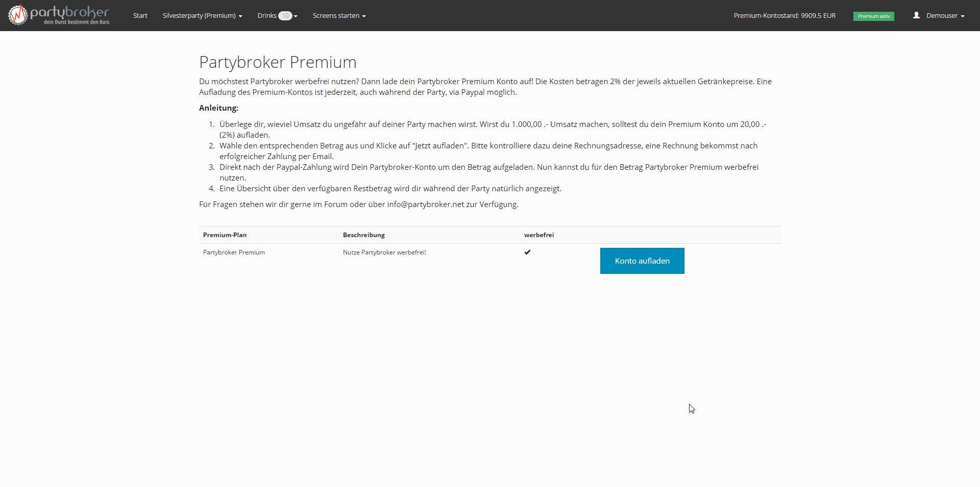Open the Start page
The width and height of the screenshot is (980, 487).
click(x=140, y=16)
